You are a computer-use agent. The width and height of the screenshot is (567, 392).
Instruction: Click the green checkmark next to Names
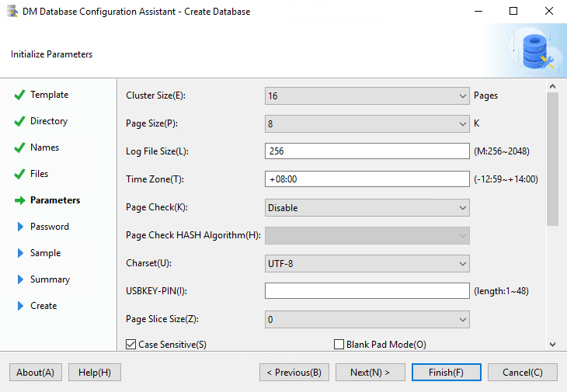tap(19, 148)
